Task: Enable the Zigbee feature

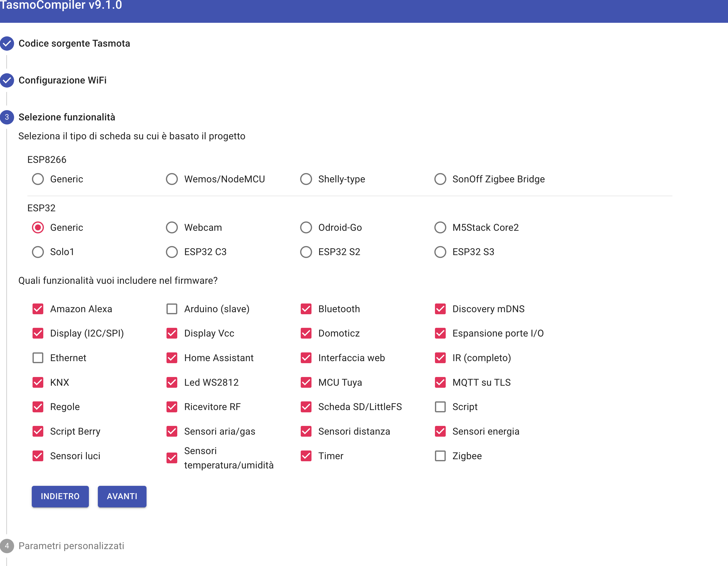Action: point(440,456)
